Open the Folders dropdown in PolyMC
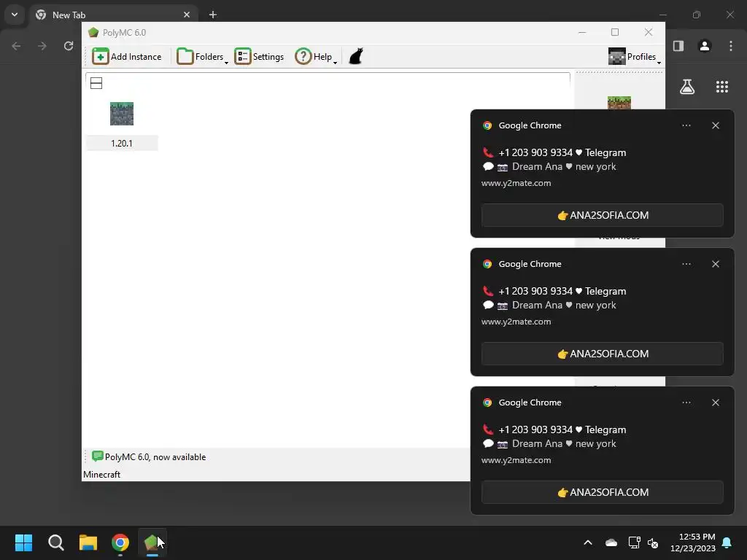The image size is (747, 560). point(203,57)
